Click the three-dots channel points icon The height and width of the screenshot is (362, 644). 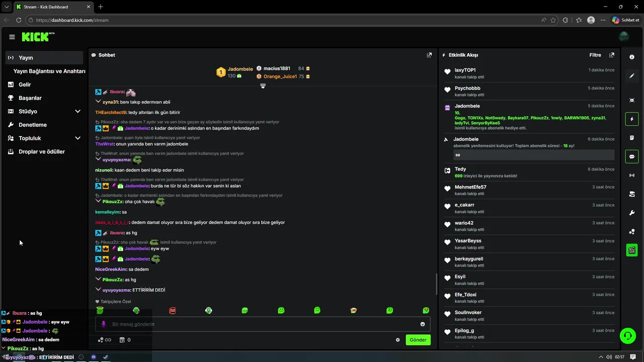click(632, 231)
